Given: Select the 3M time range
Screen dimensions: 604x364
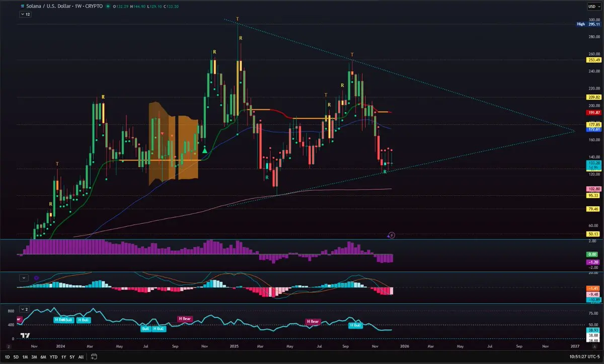Looking at the screenshot, I should (x=34, y=356).
